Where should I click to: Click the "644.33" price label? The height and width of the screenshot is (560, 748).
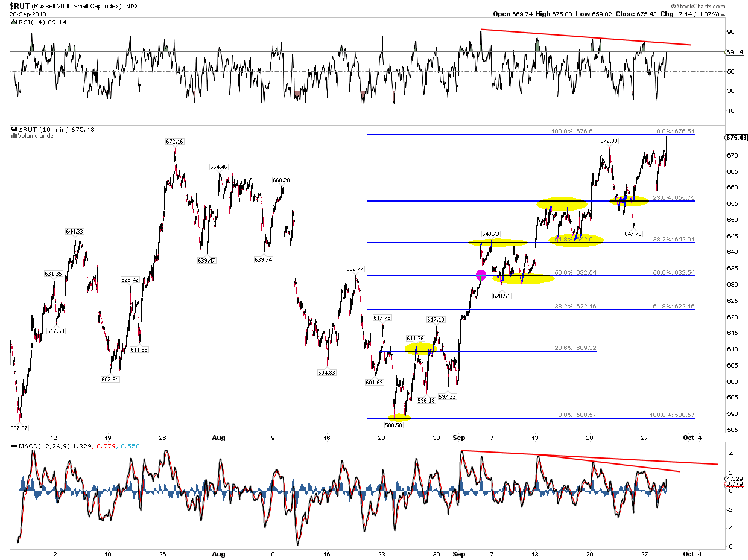[x=75, y=231]
